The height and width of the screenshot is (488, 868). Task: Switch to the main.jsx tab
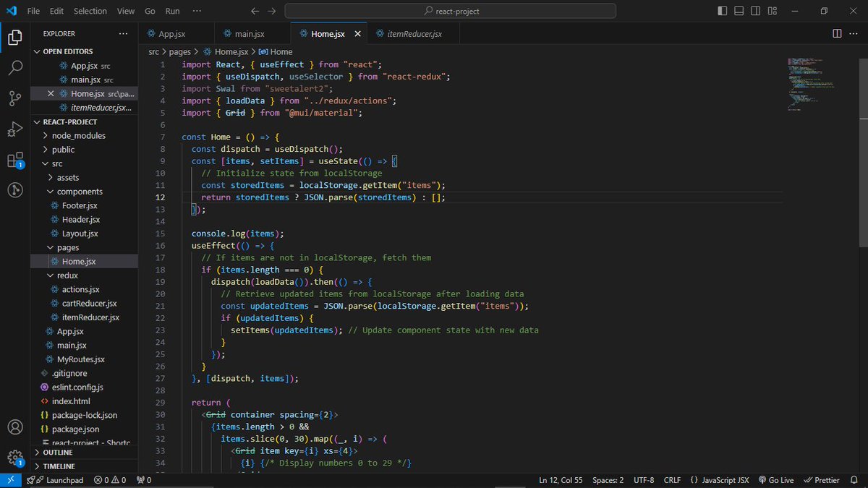[x=252, y=34]
